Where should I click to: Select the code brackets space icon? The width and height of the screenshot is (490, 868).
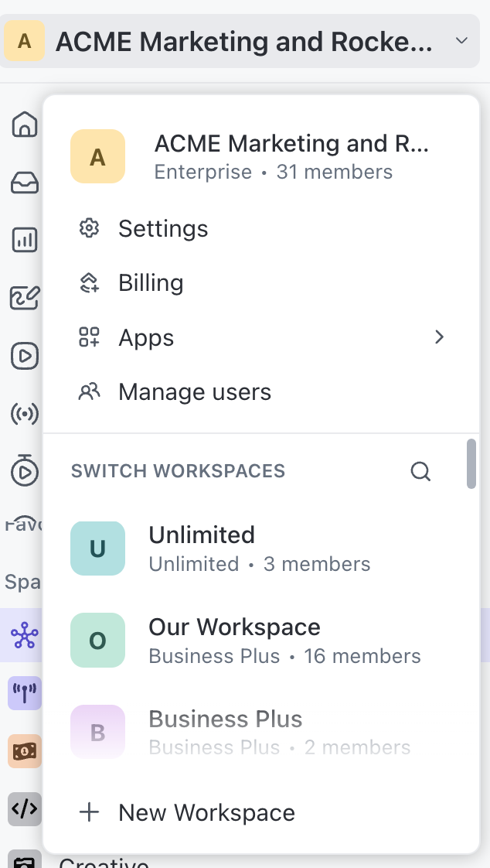pos(25,809)
